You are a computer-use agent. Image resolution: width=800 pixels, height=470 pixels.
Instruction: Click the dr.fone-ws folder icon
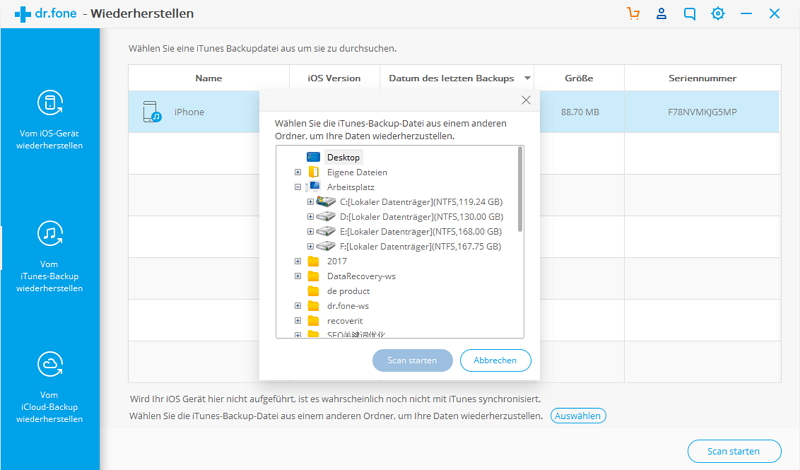coord(313,306)
